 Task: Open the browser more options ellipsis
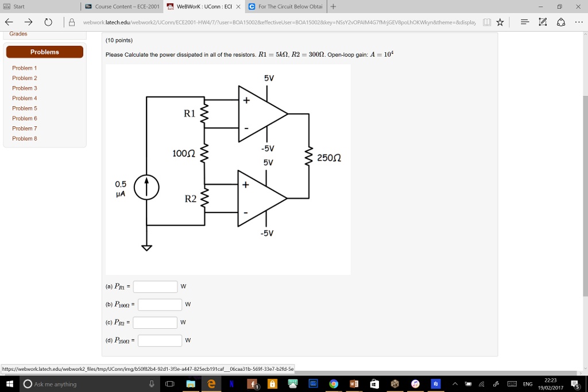click(x=579, y=22)
